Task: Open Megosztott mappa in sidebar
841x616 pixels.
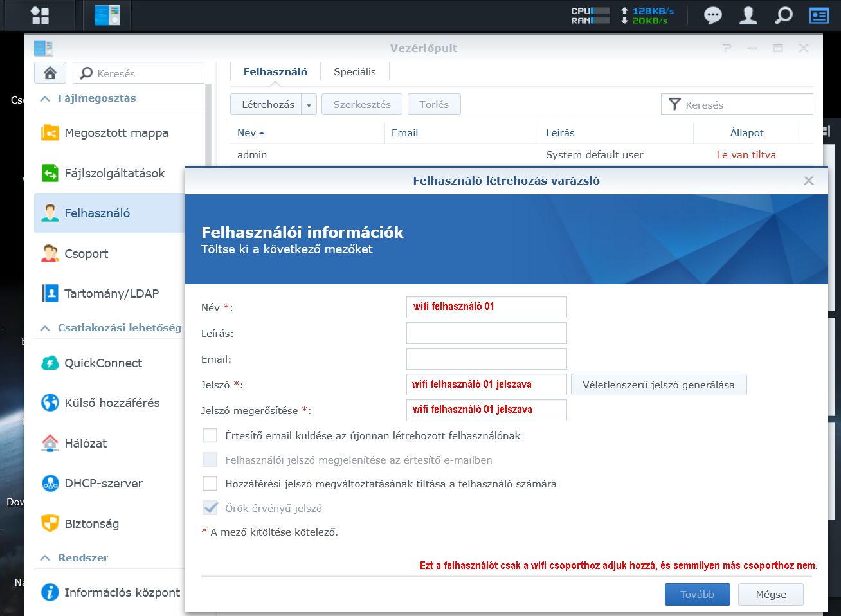Action: [x=116, y=133]
